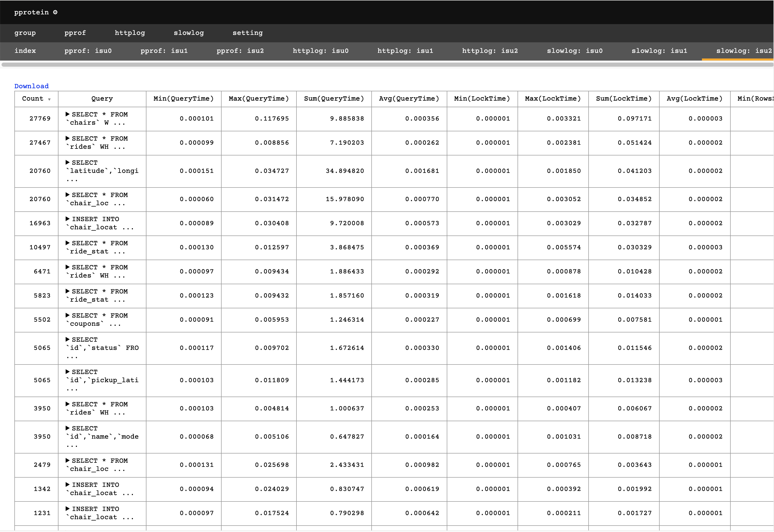Click the Max(LockTime) value 0.005574

564,247
